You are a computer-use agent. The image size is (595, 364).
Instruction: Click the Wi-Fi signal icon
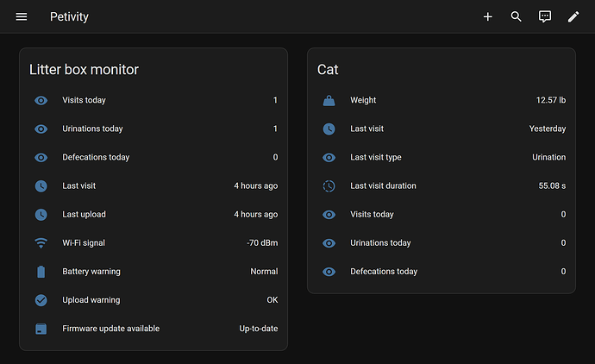(x=41, y=243)
